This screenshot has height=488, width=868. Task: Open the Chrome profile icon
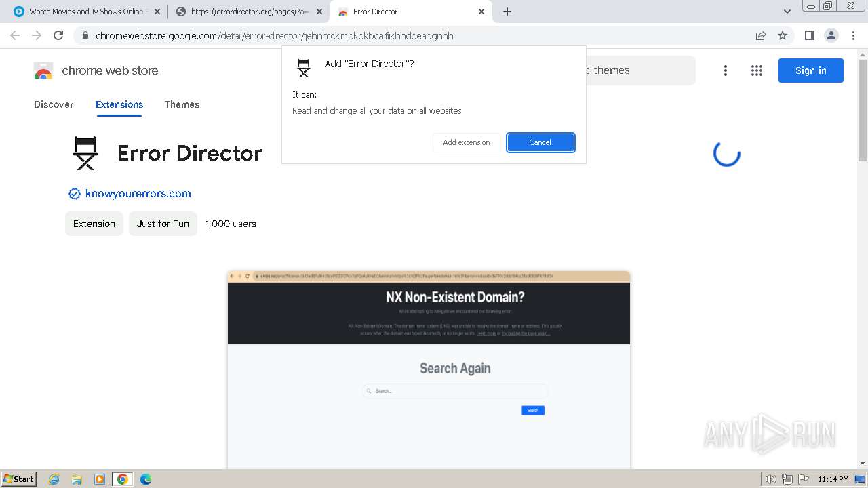click(831, 36)
